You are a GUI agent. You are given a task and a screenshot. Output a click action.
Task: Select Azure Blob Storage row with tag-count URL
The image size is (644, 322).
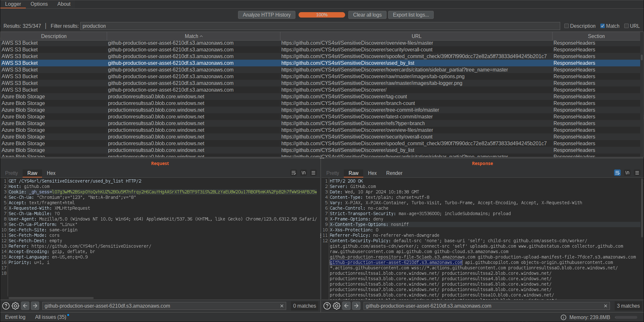[320, 97]
